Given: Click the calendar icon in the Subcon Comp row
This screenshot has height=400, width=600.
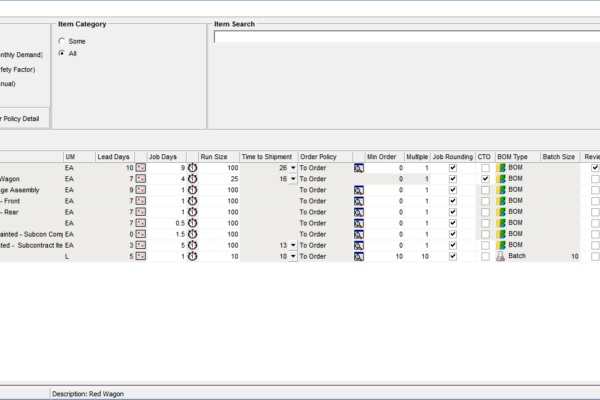Looking at the screenshot, I should point(140,234).
